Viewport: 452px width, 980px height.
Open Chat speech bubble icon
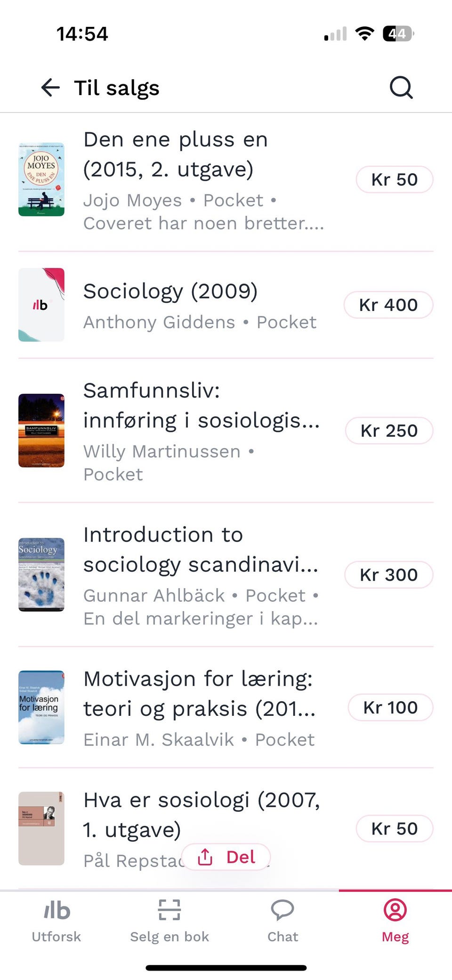282,910
